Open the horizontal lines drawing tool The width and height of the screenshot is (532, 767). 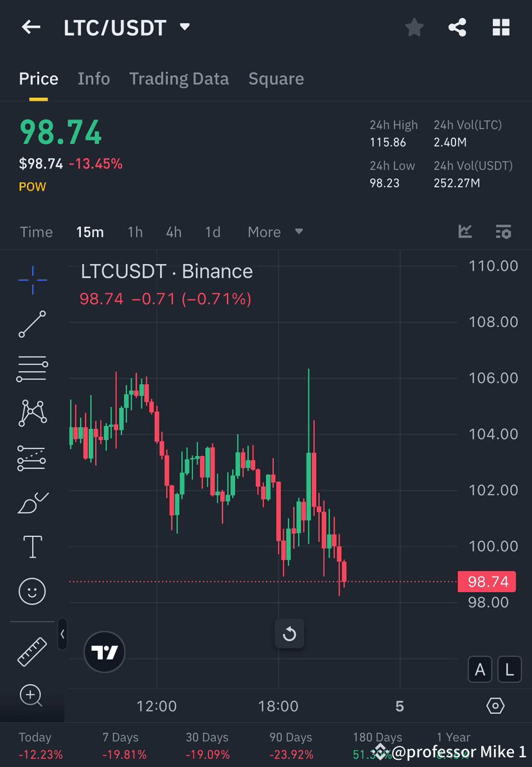pyautogui.click(x=32, y=369)
